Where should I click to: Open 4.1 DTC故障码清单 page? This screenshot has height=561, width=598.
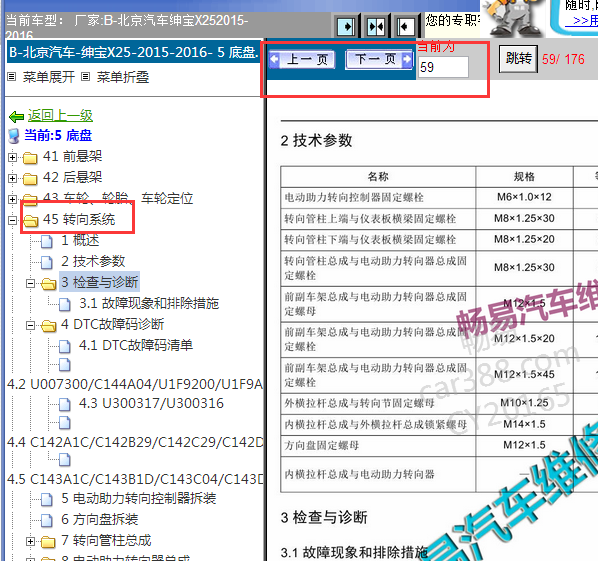(x=136, y=346)
